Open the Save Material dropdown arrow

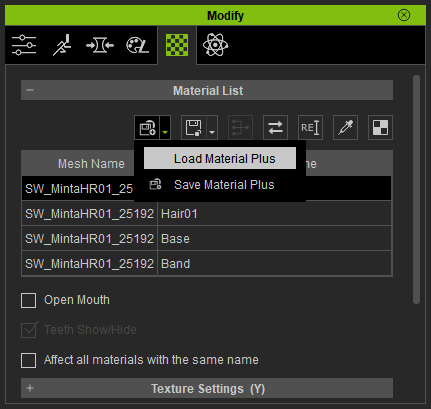click(212, 127)
